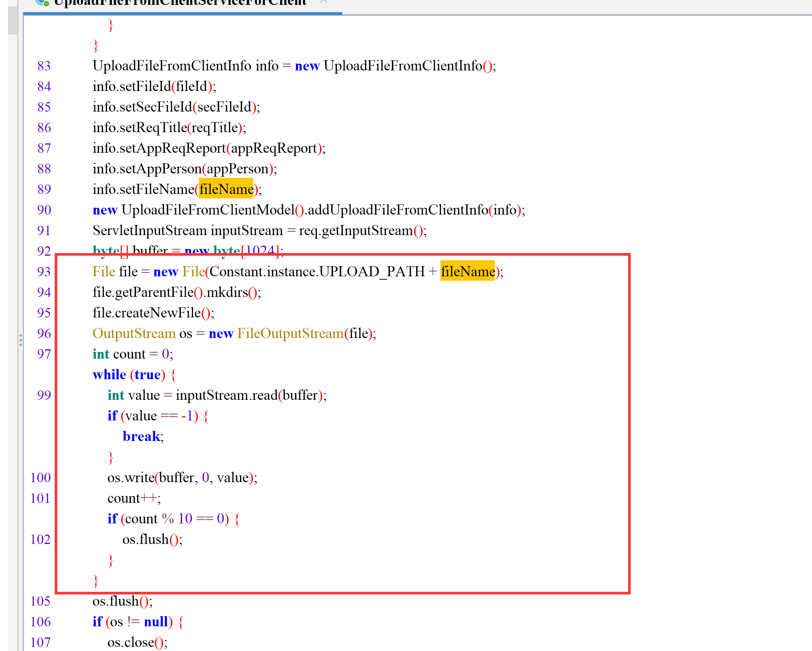
Task: Click line number 97 in the gutter
Action: click(x=44, y=354)
